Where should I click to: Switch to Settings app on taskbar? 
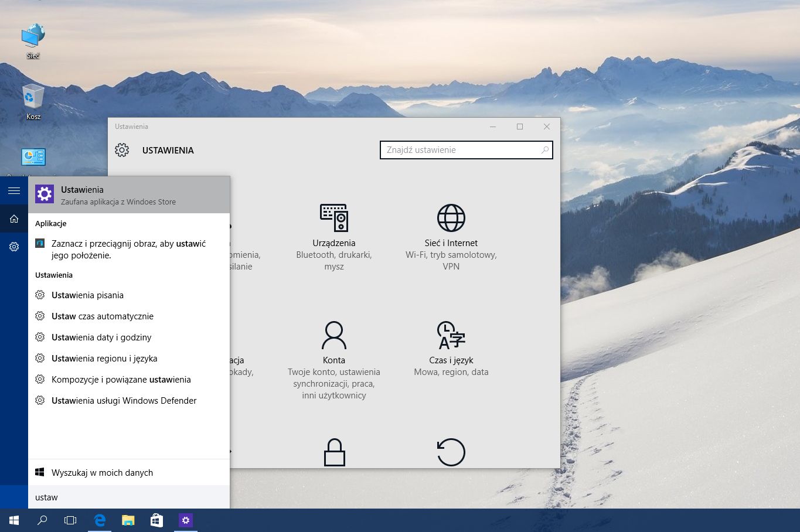tap(186, 520)
